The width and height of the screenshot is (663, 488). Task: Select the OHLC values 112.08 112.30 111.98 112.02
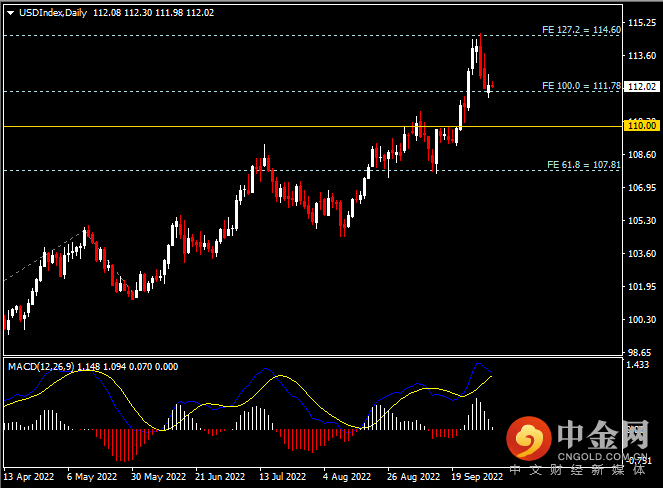[153, 13]
